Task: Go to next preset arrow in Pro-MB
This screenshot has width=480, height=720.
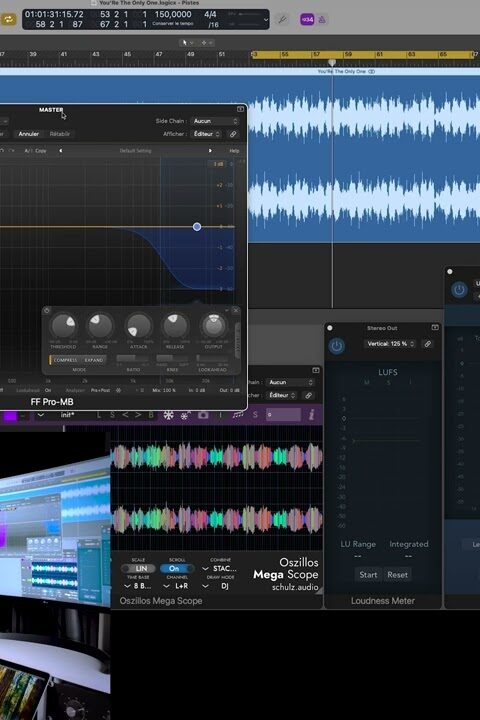Action: click(210, 151)
